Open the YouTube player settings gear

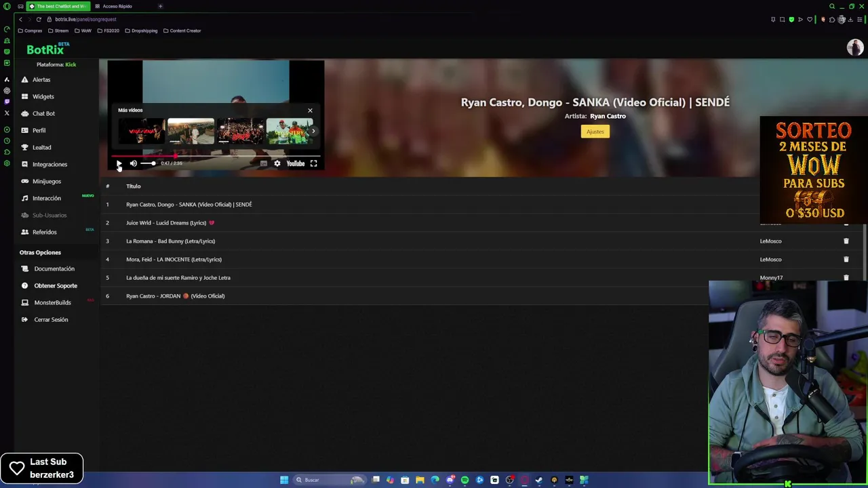tap(277, 163)
